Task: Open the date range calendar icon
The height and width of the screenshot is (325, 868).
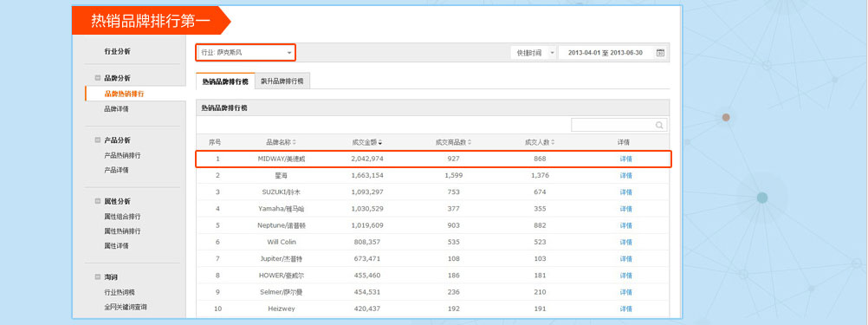Action: coord(660,53)
